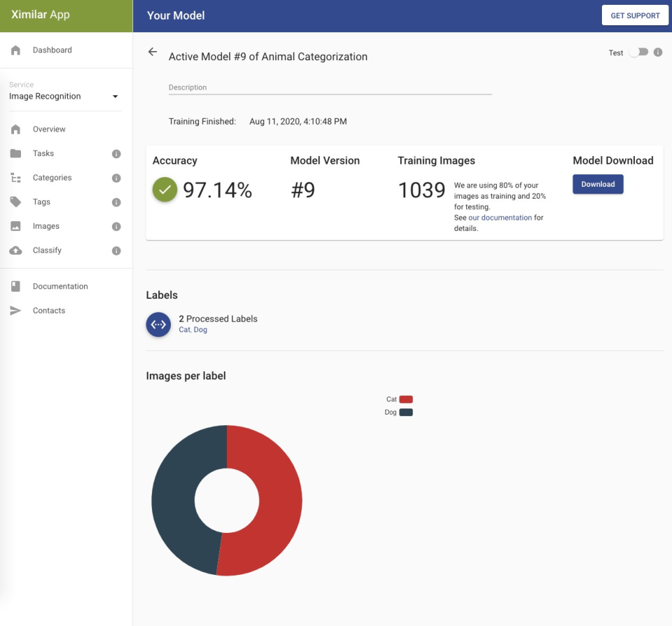Open Categories in the sidebar

tap(66, 178)
